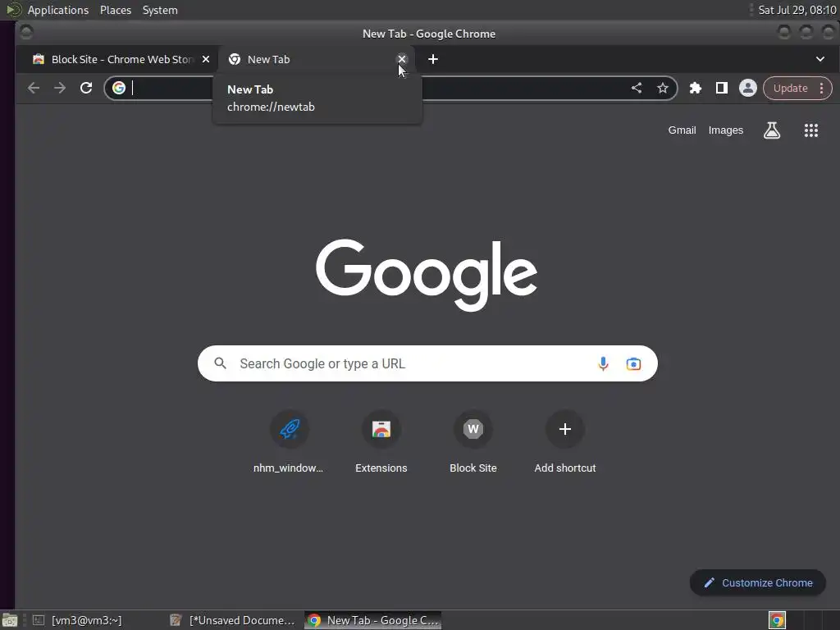The width and height of the screenshot is (840, 630).
Task: Start voice search with microphone
Action: [x=603, y=363]
